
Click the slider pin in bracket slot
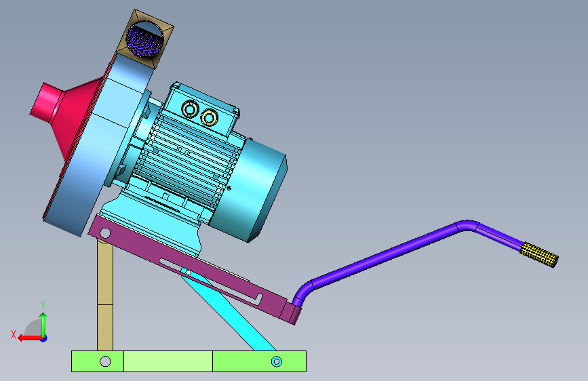coord(189,273)
